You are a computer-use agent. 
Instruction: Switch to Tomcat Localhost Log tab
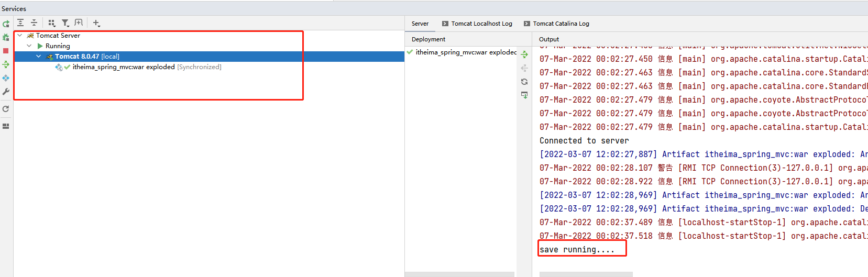[477, 24]
